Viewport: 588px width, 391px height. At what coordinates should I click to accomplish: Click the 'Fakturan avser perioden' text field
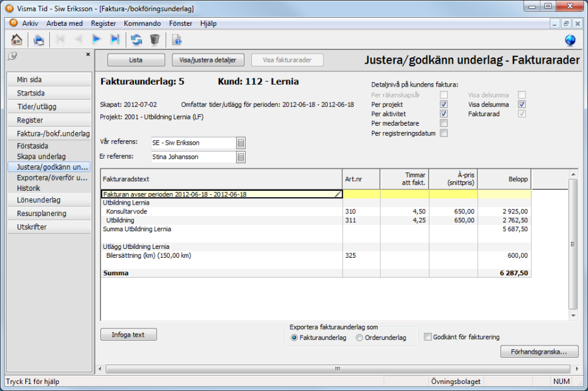(222, 194)
